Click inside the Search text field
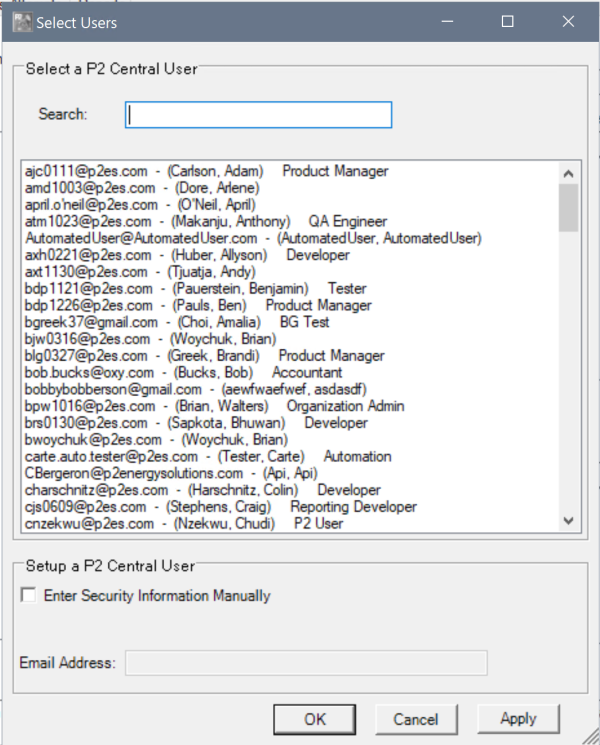The image size is (600, 745). pos(258,115)
